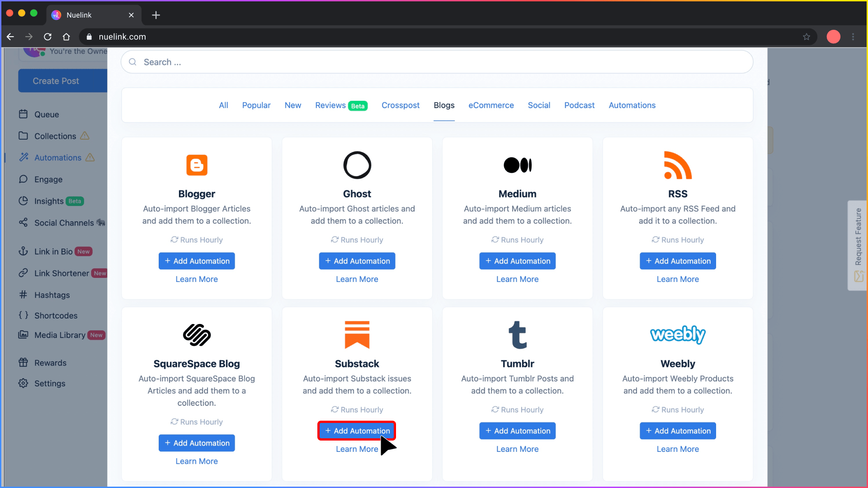Open the Automations category tab
868x488 pixels.
coord(632,105)
